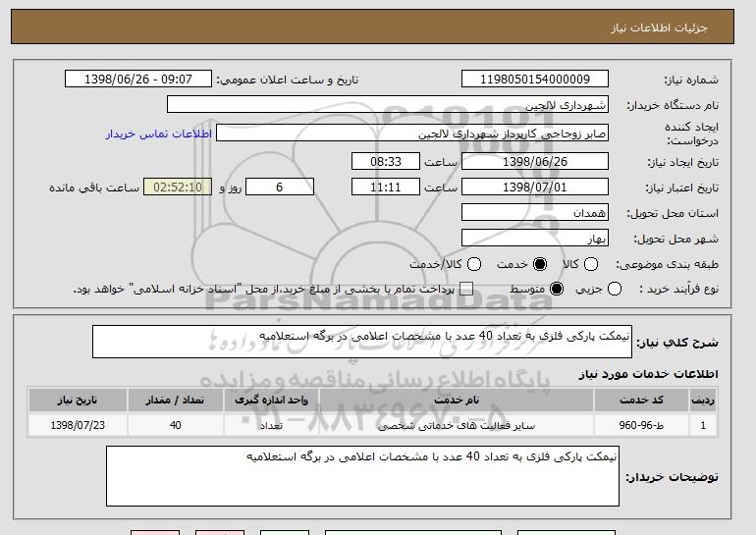
Task: Click the validity time 11:11 field
Action: tap(386, 187)
